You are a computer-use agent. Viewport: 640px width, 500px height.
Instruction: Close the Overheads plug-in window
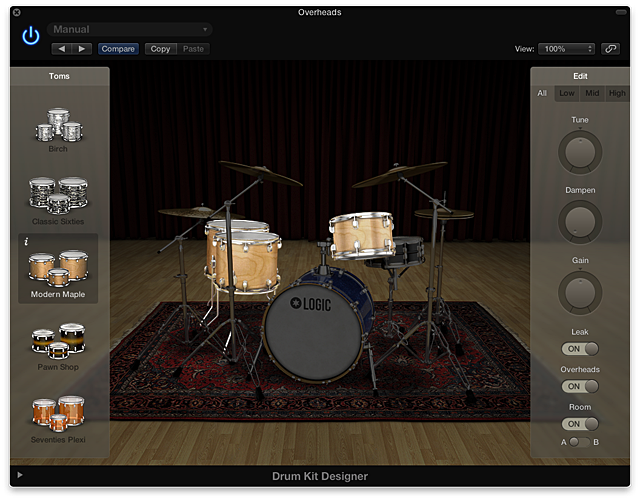[17, 12]
